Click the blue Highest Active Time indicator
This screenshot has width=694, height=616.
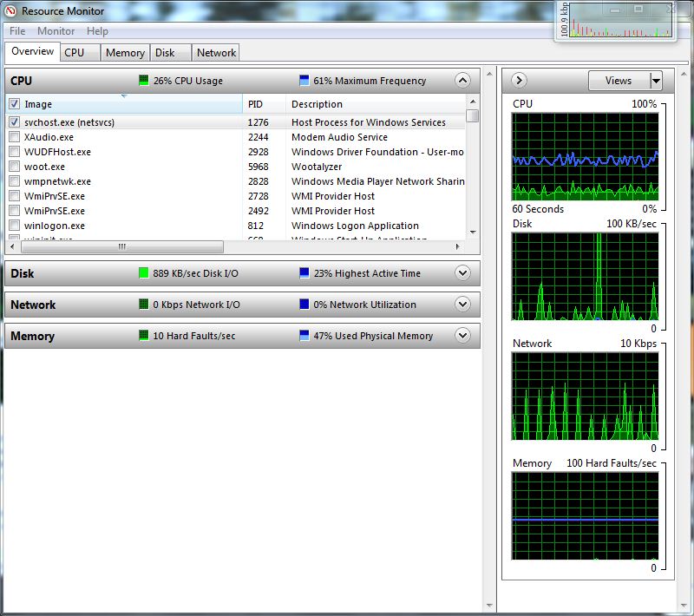(x=304, y=272)
